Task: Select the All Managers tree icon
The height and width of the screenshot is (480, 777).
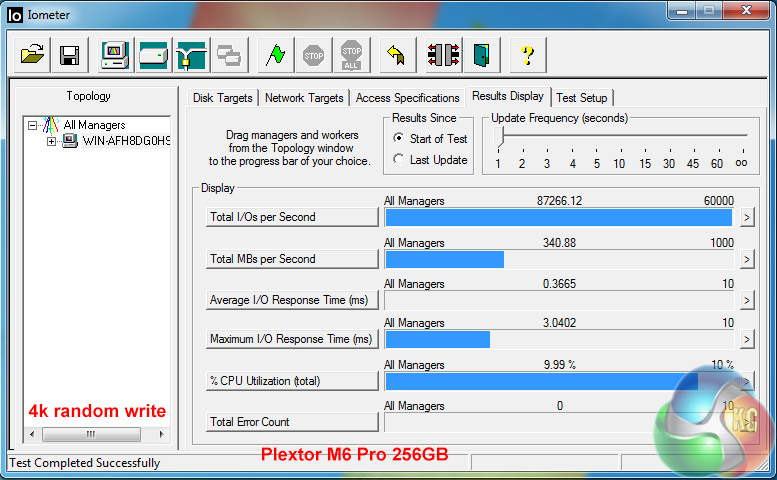Action: (51, 125)
